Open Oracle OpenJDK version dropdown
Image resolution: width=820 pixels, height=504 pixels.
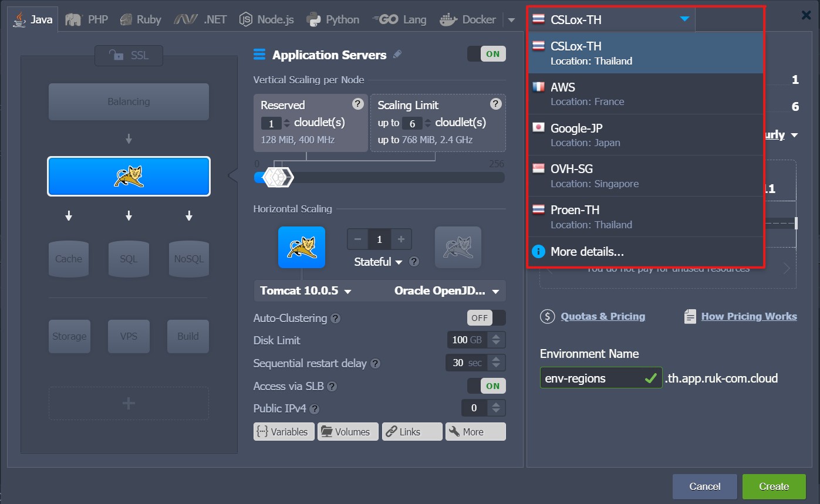pyautogui.click(x=447, y=291)
